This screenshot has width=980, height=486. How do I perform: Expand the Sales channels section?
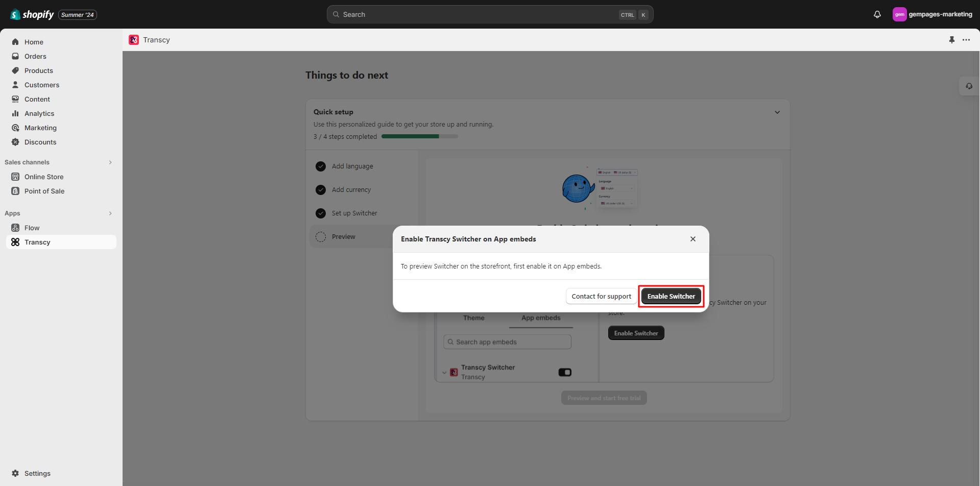tap(110, 162)
